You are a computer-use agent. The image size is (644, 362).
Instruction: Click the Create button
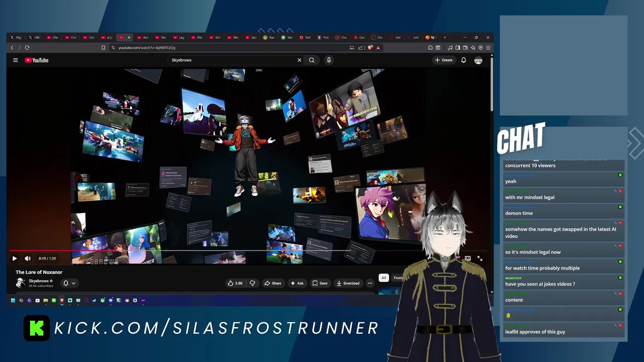point(444,60)
